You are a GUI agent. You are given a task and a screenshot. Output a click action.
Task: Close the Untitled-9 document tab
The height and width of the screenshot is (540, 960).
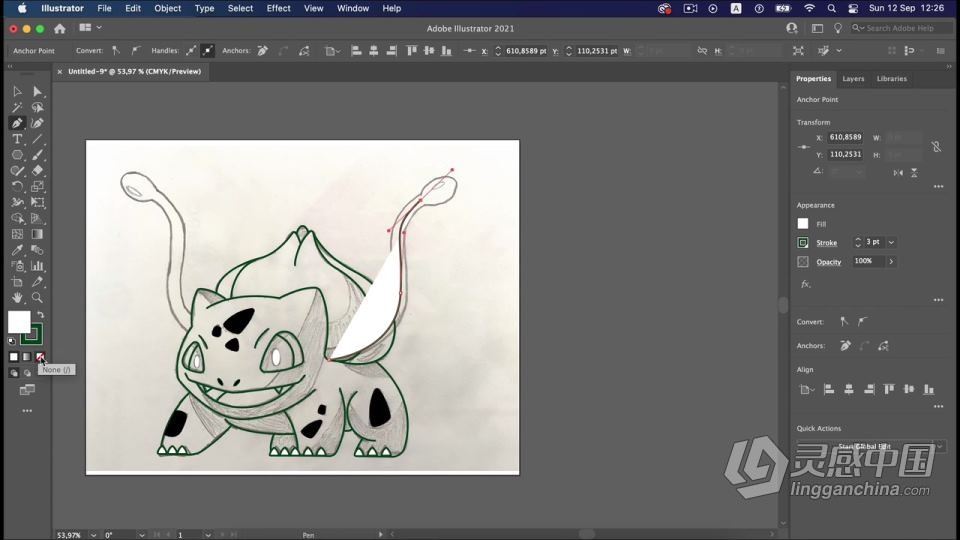[59, 72]
